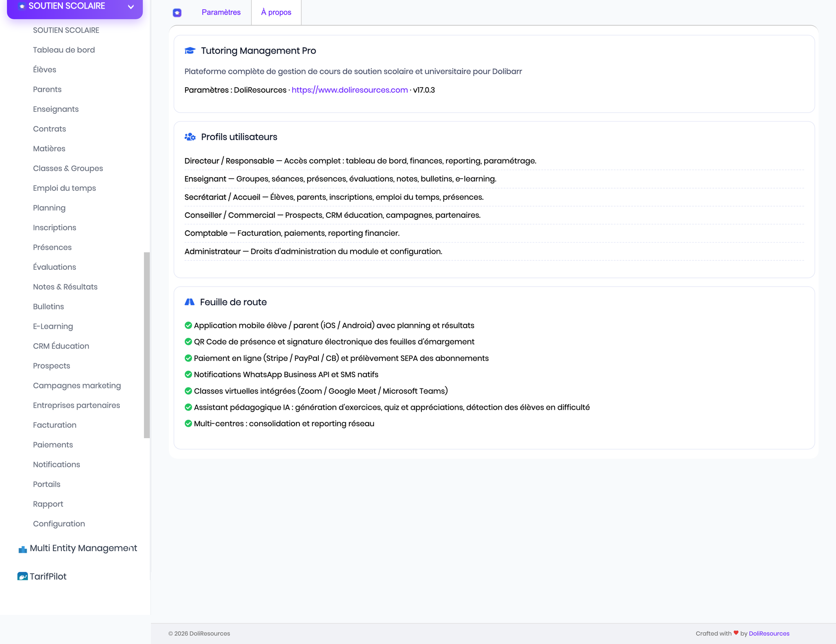Click the TarifPilot icon in sidebar

[22, 577]
